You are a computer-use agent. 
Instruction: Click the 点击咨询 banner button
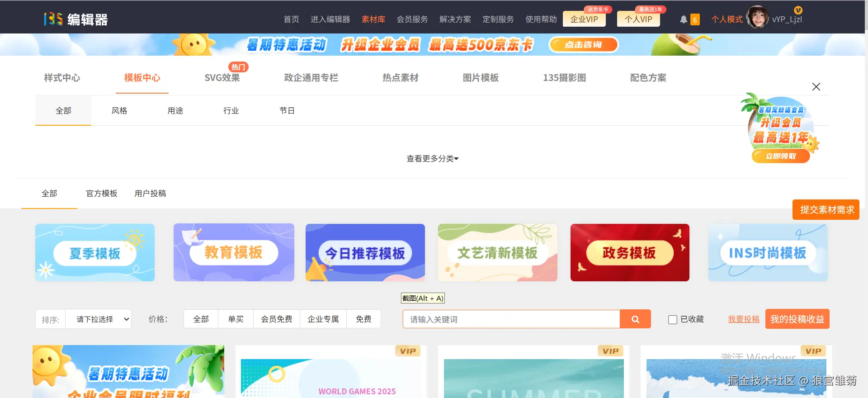coord(583,45)
